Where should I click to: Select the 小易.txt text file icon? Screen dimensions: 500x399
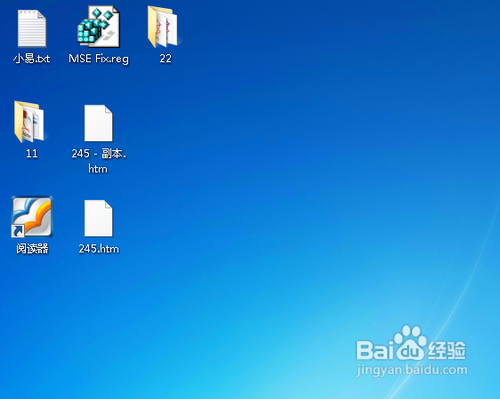tap(32, 28)
